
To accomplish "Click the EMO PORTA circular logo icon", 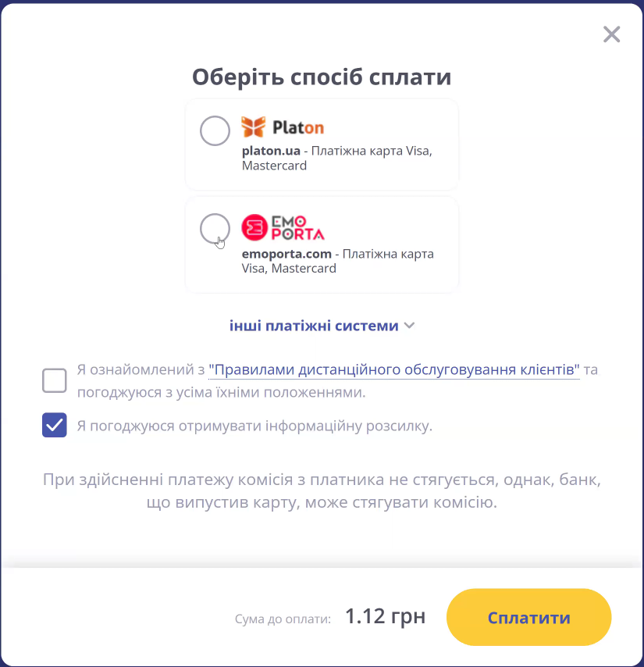I will pos(254,226).
